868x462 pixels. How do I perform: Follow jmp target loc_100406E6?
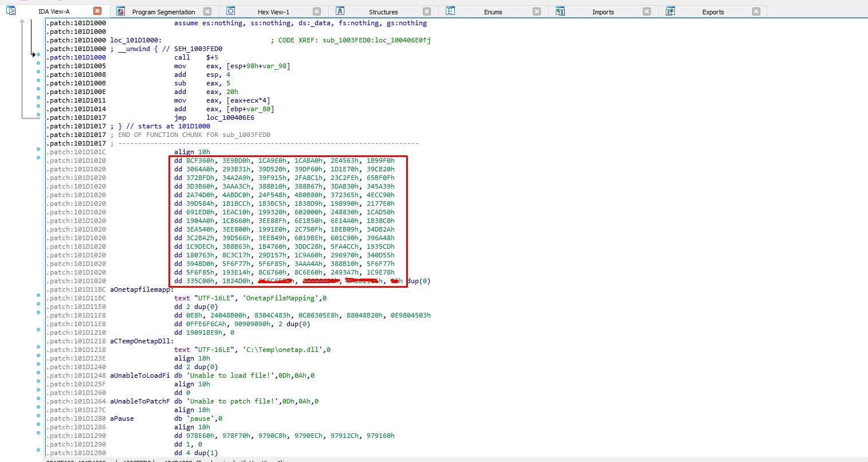230,118
